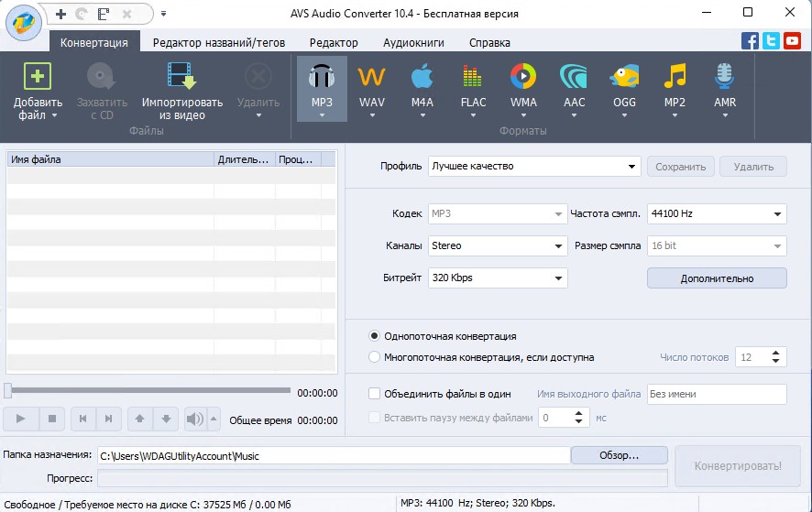This screenshot has width=812, height=512.
Task: Select the WMA format icon
Action: point(523,77)
